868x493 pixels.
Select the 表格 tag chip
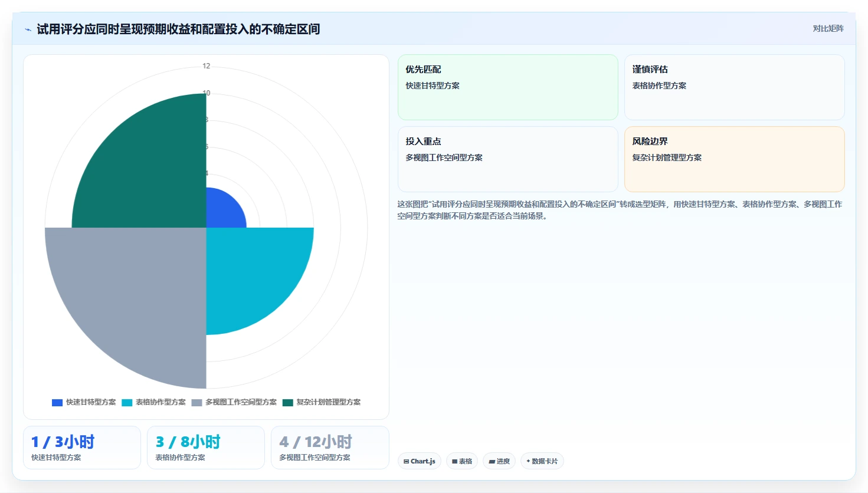(462, 461)
